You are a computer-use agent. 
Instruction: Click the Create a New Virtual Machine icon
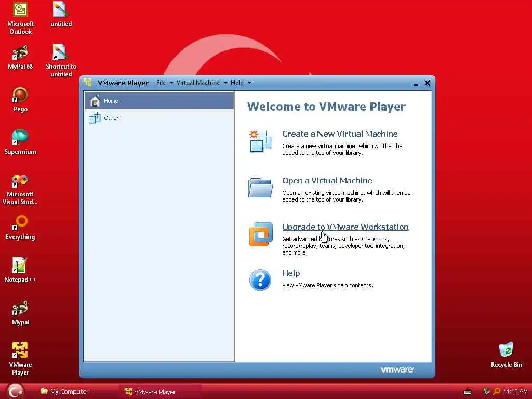pyautogui.click(x=260, y=141)
